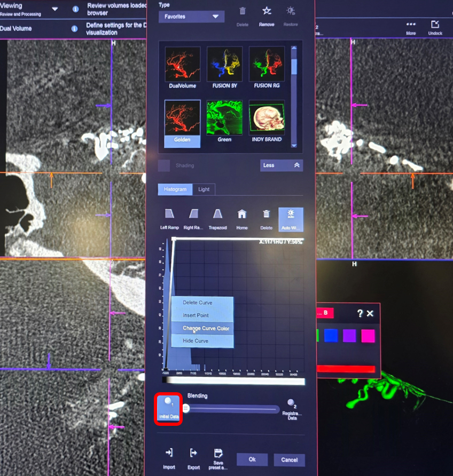Click the Home histogram icon
453x476 pixels.
pos(242,215)
